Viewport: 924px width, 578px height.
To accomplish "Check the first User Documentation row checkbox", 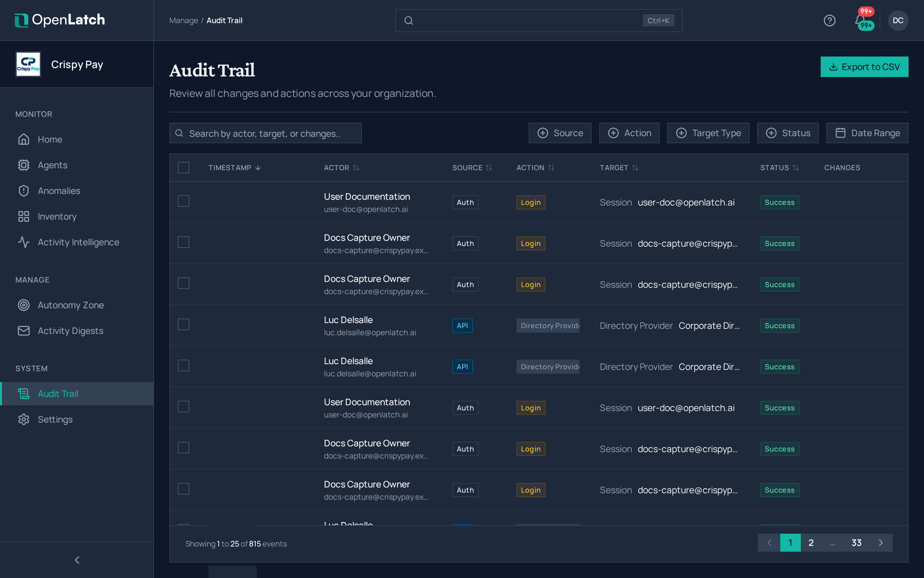I will tap(183, 201).
